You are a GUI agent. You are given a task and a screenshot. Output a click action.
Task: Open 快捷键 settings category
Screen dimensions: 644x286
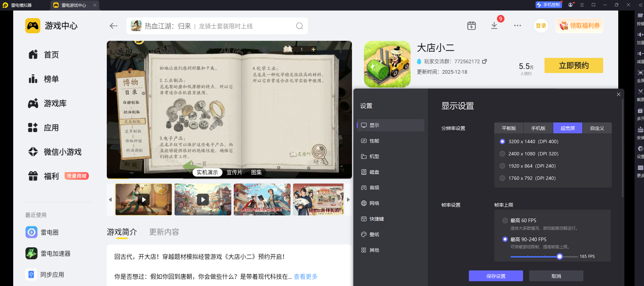(x=391, y=219)
